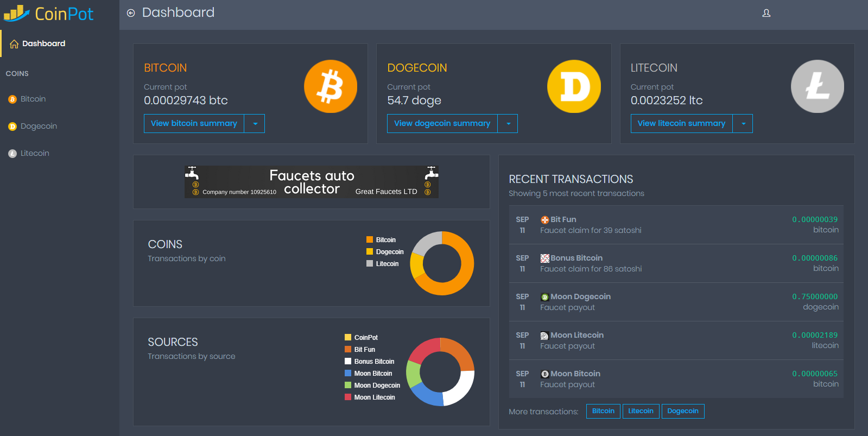Click 'Faucet claim for 86 satoshi' text
The width and height of the screenshot is (868, 436).
[591, 269]
